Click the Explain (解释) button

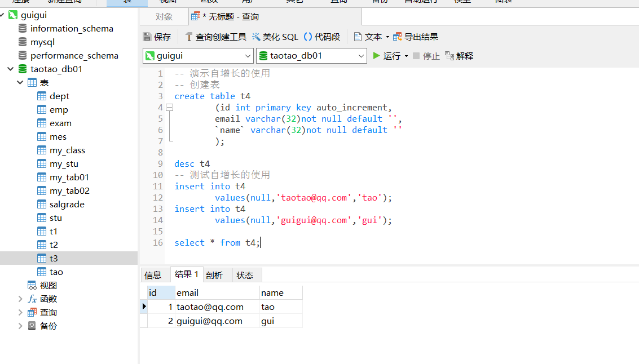click(459, 56)
